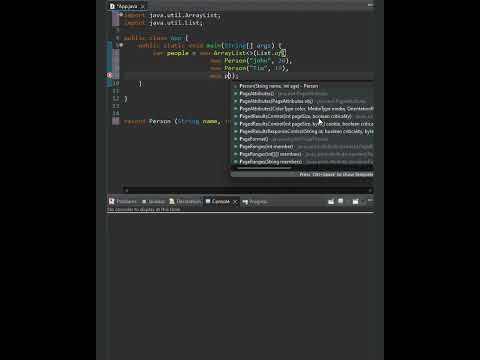Click the Pin Console toolbar icon
This screenshot has width=480, height=360.
331,201
